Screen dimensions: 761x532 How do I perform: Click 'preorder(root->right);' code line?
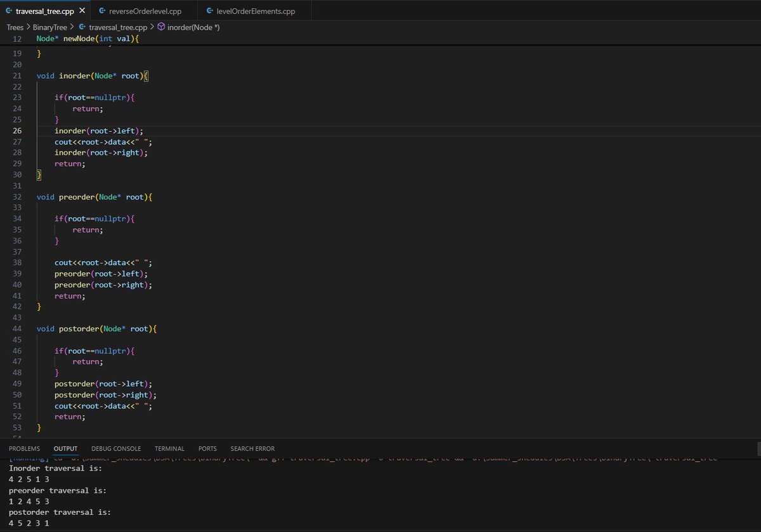tap(103, 285)
